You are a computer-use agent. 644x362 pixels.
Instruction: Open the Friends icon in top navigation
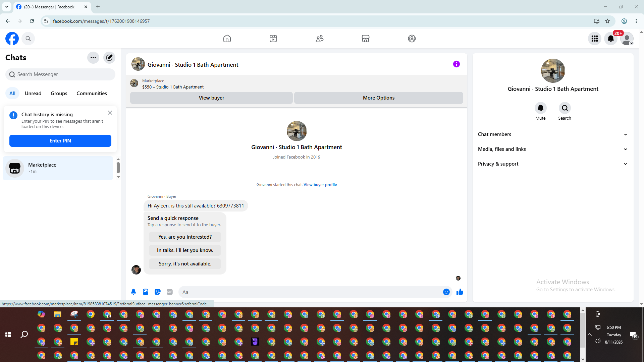coord(320,39)
